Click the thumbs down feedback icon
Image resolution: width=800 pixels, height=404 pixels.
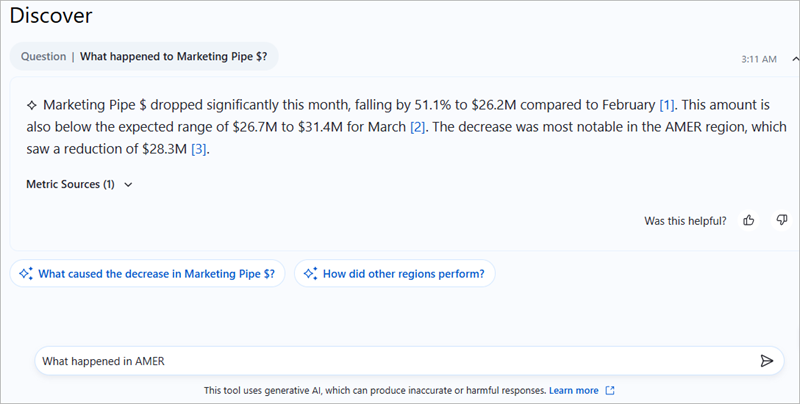pyautogui.click(x=782, y=220)
